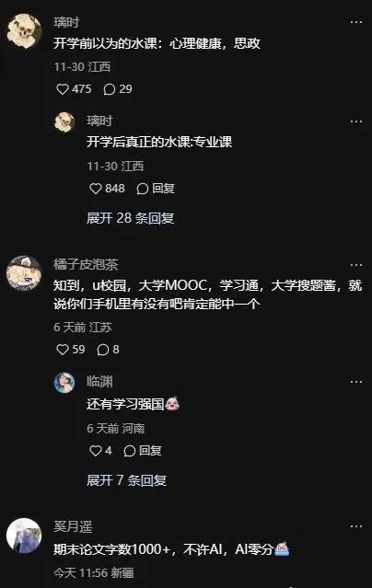This screenshot has width=372, height=588.
Task: Open more options for 橘子皮泡茶's comment
Action: click(x=355, y=265)
